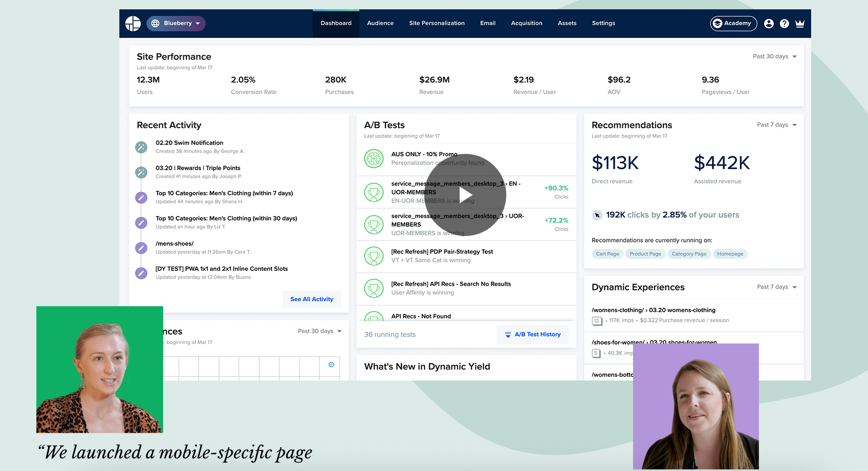Click the Dynamic Yield logo icon
The height and width of the screenshot is (471, 868).
pos(133,23)
